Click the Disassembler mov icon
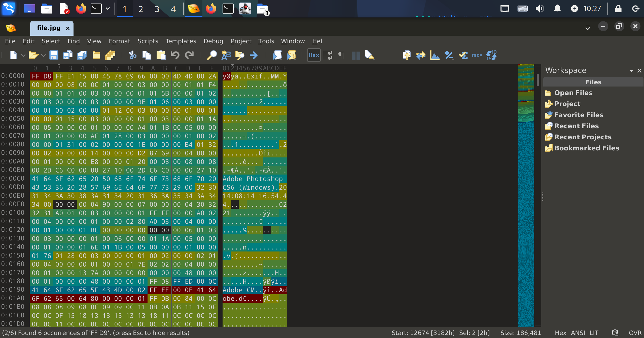This screenshot has height=338, width=644. click(477, 55)
